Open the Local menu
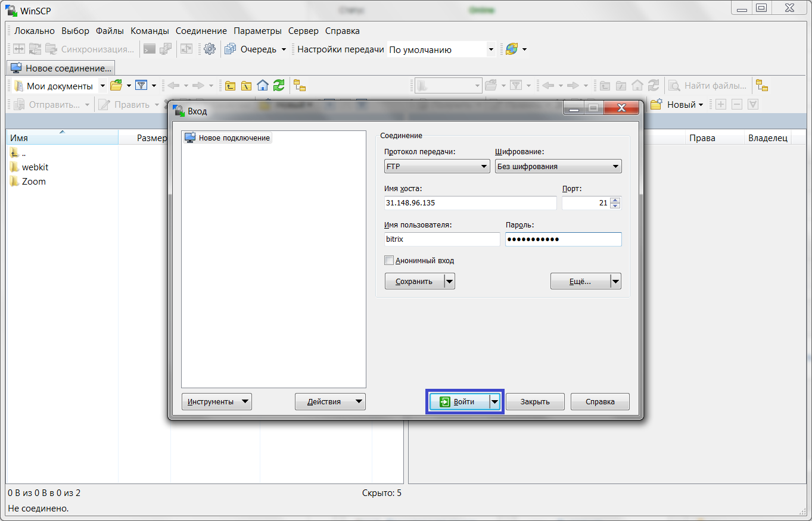Screen dimensions: 812x521 point(35,31)
